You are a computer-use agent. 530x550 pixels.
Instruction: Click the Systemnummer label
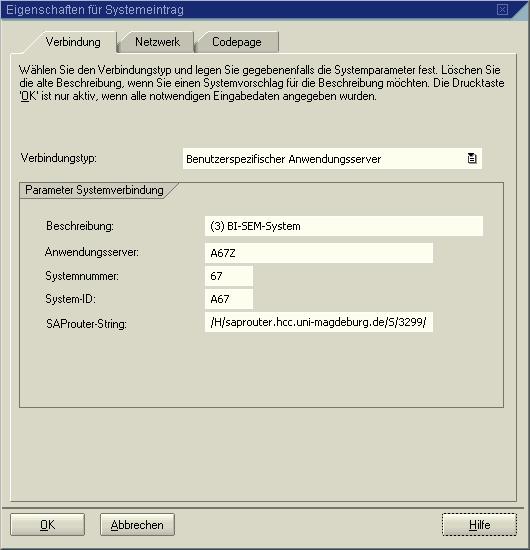pyautogui.click(x=82, y=276)
